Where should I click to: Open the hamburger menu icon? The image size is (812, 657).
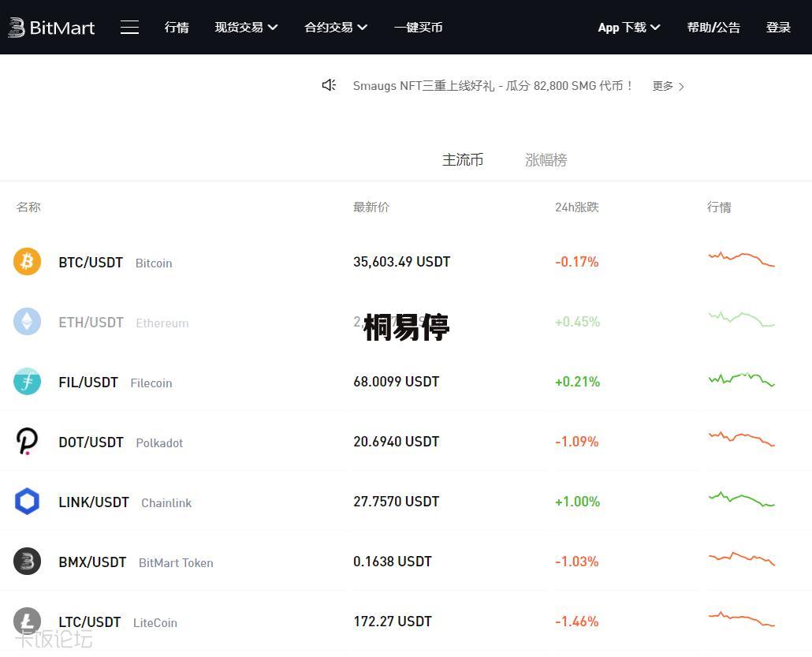[129, 28]
